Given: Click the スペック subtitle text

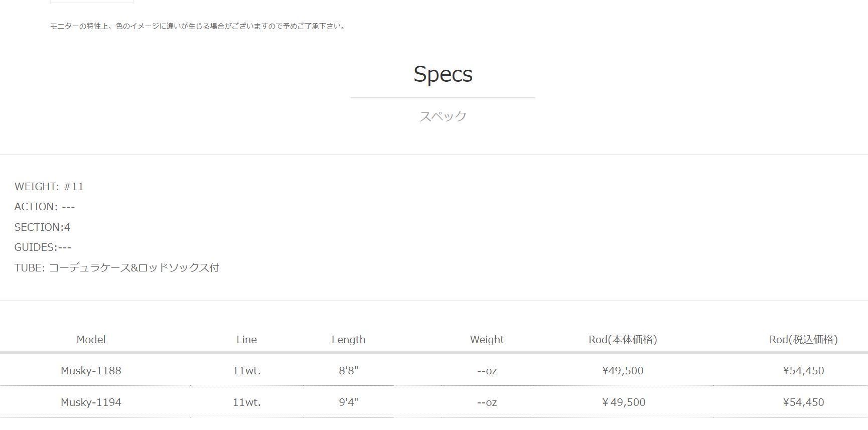Looking at the screenshot, I should coord(443,116).
